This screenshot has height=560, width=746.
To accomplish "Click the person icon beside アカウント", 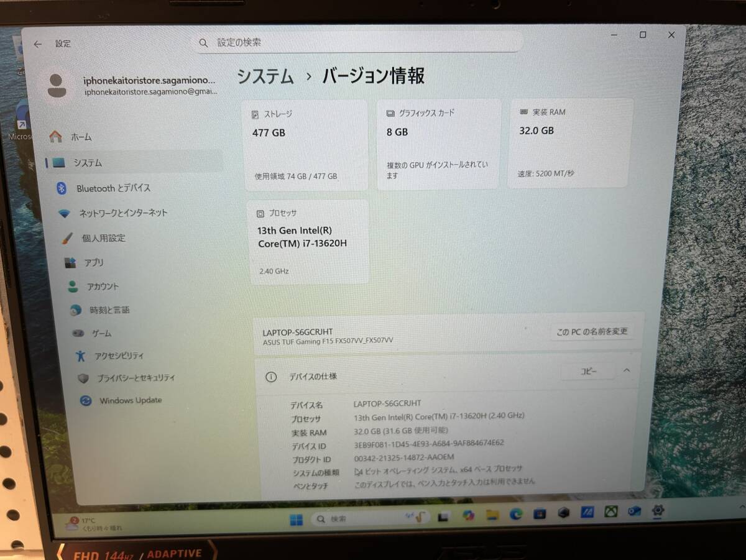I will (x=73, y=287).
